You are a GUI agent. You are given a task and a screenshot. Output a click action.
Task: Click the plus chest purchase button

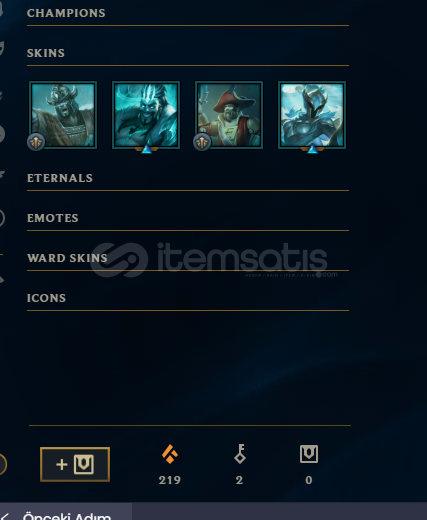75,464
